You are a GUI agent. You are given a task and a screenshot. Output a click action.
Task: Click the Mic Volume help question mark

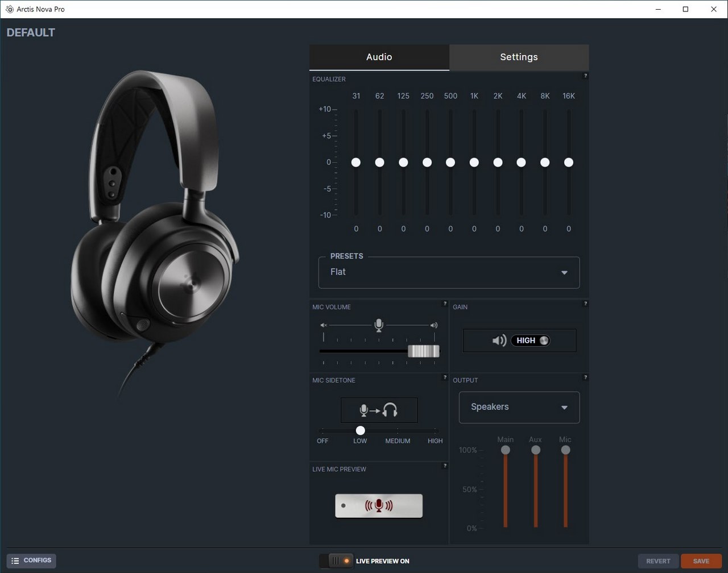point(445,304)
